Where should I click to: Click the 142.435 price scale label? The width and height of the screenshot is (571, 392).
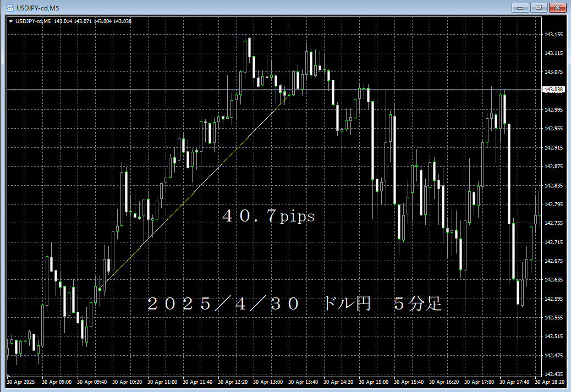553,374
